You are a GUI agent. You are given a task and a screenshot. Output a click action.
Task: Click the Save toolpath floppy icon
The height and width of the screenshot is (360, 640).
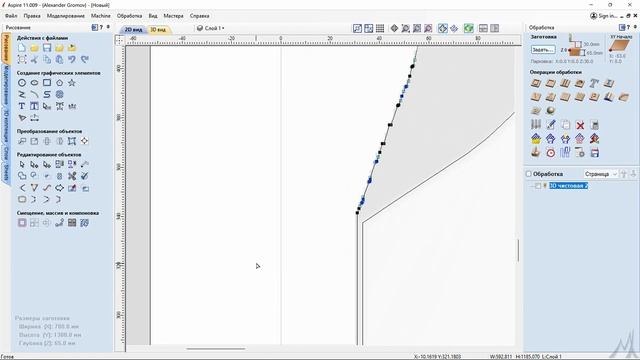[595, 153]
